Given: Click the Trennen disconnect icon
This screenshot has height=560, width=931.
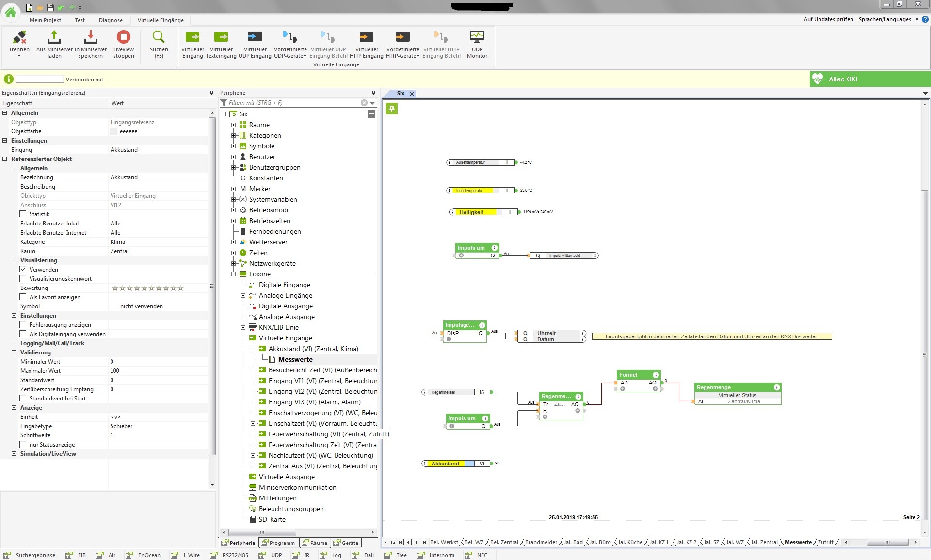Looking at the screenshot, I should tap(19, 37).
